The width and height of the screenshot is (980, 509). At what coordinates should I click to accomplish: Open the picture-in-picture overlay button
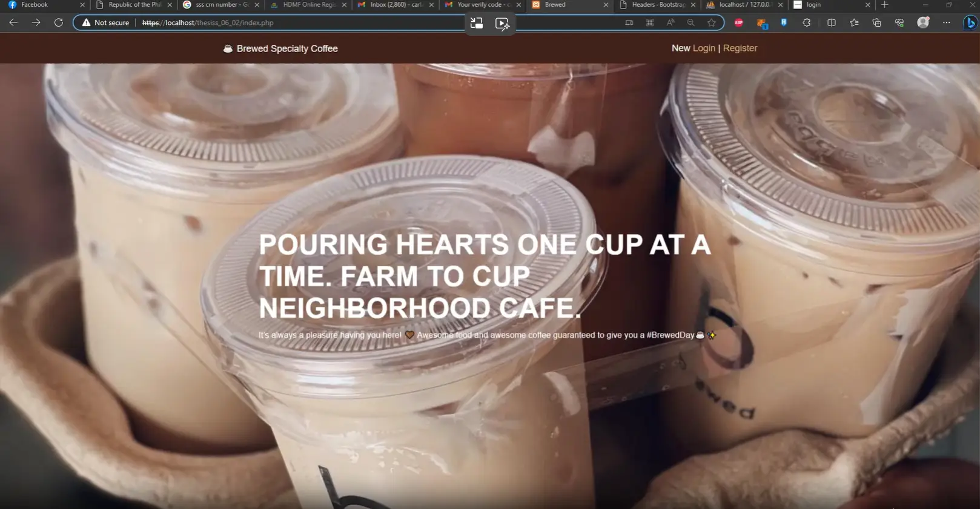477,23
